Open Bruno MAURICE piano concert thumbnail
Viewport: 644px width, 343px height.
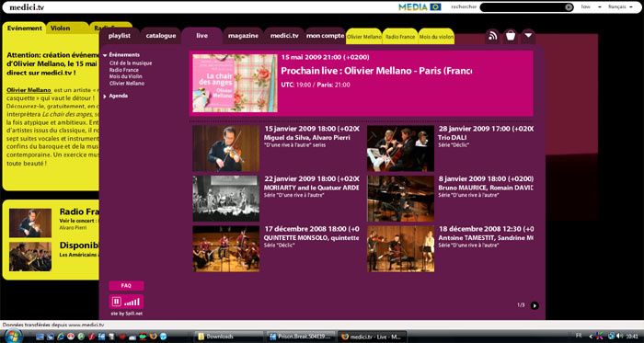[400, 199]
